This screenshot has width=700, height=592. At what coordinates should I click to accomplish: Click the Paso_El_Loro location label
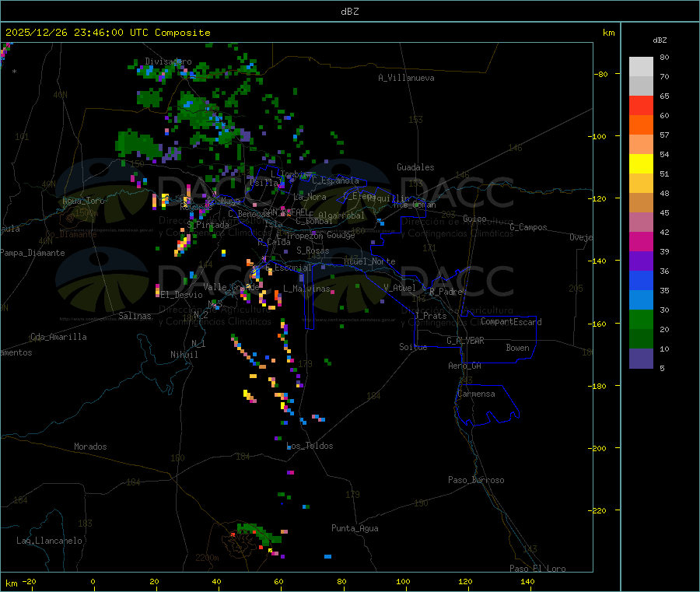pos(538,569)
